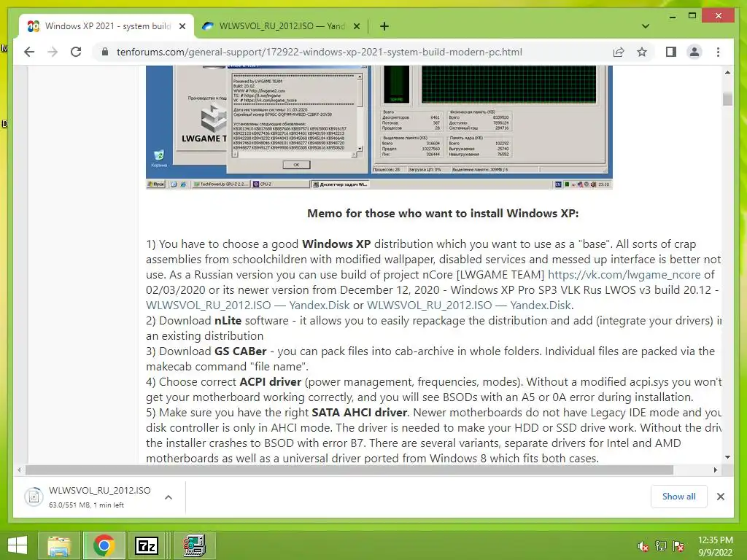747x560 pixels.
Task: Open File Explorer from the taskbar
Action: (58, 545)
